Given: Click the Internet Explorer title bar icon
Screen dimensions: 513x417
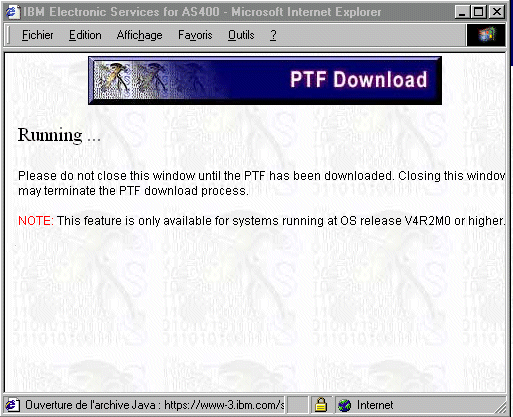Looking at the screenshot, I should (x=13, y=12).
